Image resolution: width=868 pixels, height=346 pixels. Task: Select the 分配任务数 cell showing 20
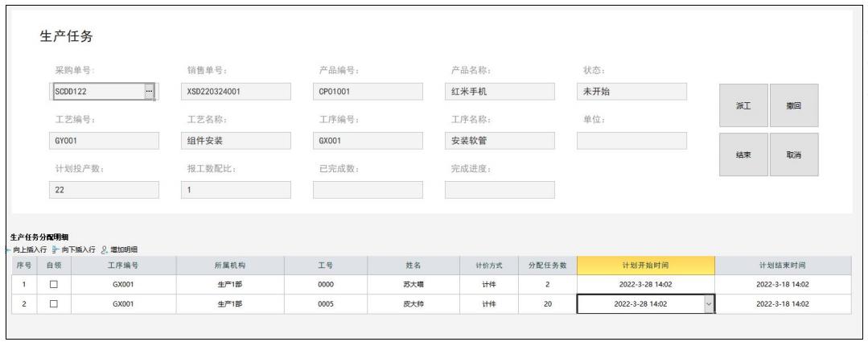point(548,304)
